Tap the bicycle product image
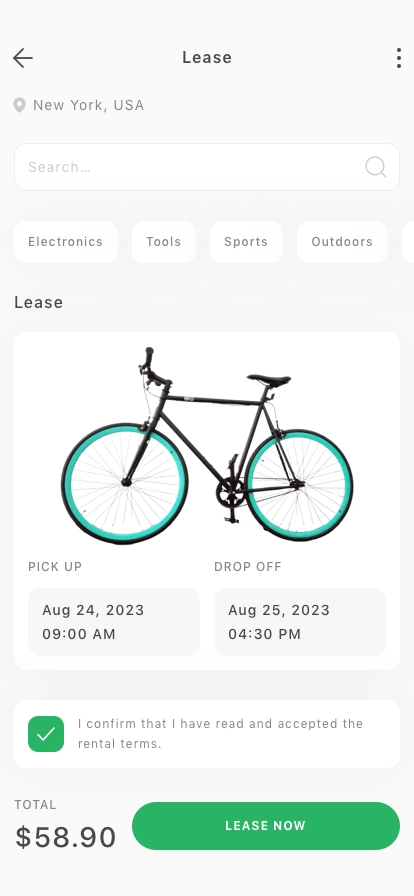 (x=207, y=446)
